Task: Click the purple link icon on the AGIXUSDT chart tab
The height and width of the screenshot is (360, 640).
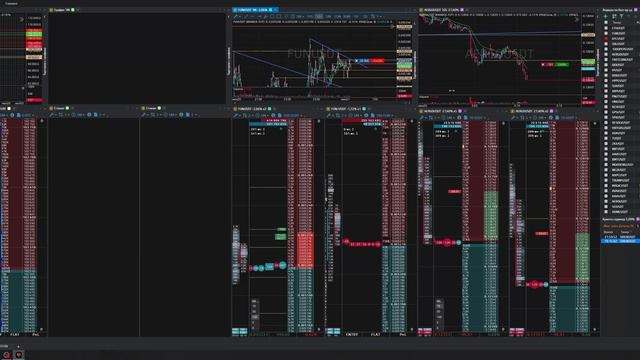Action: click(462, 9)
